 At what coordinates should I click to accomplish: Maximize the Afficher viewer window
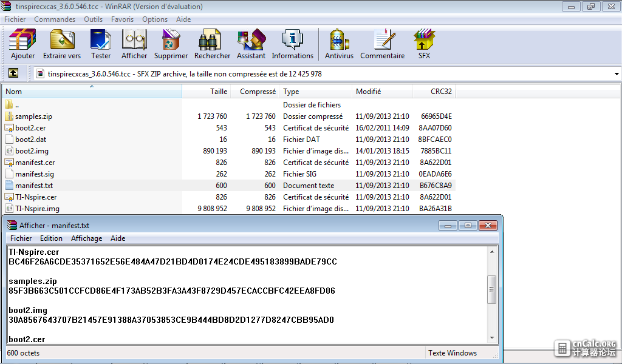[x=468, y=225]
